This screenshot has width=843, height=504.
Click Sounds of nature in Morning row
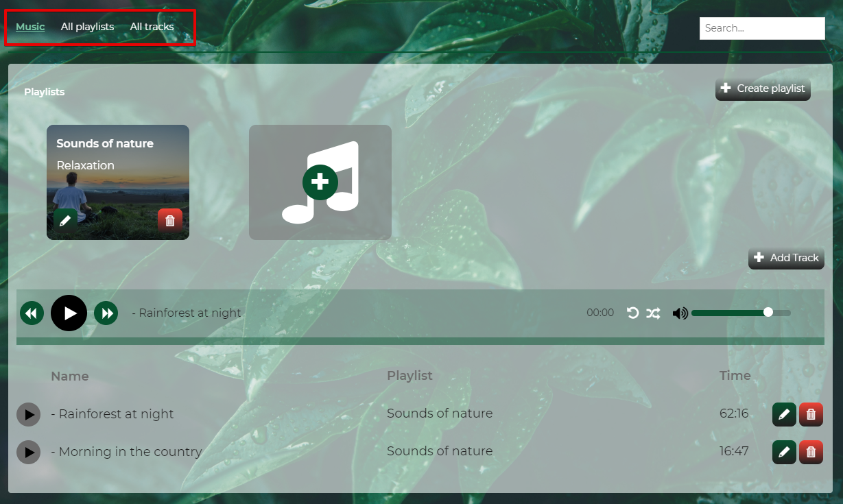(x=440, y=451)
